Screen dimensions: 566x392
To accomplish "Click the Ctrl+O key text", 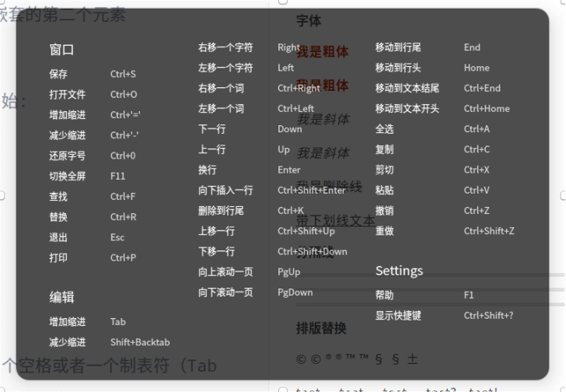I will [x=124, y=95].
